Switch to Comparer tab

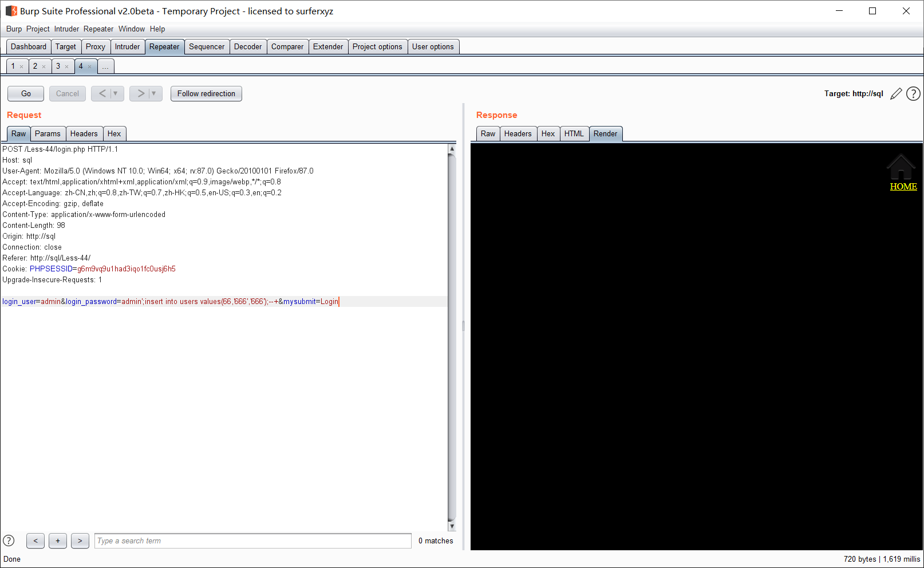pyautogui.click(x=287, y=47)
